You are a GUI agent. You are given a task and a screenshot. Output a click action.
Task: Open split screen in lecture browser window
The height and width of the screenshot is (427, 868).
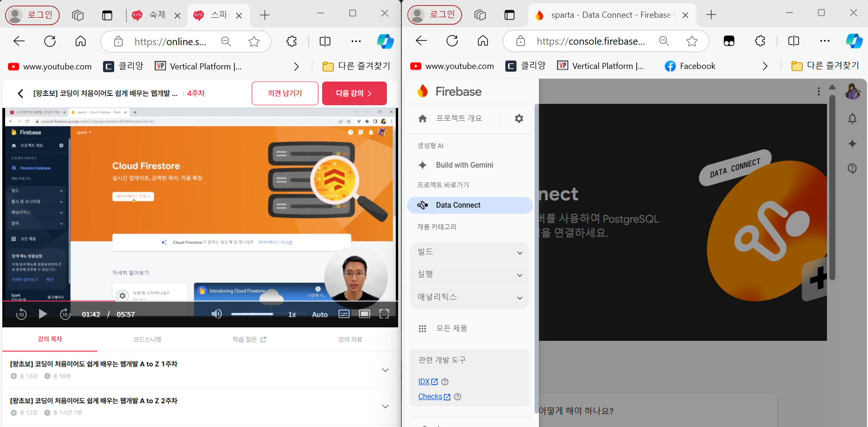[325, 41]
